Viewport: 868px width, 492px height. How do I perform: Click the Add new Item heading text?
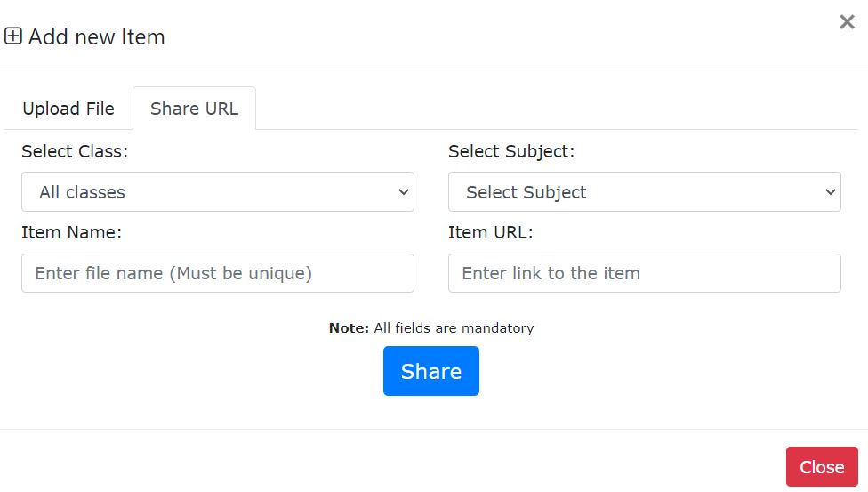[x=97, y=37]
